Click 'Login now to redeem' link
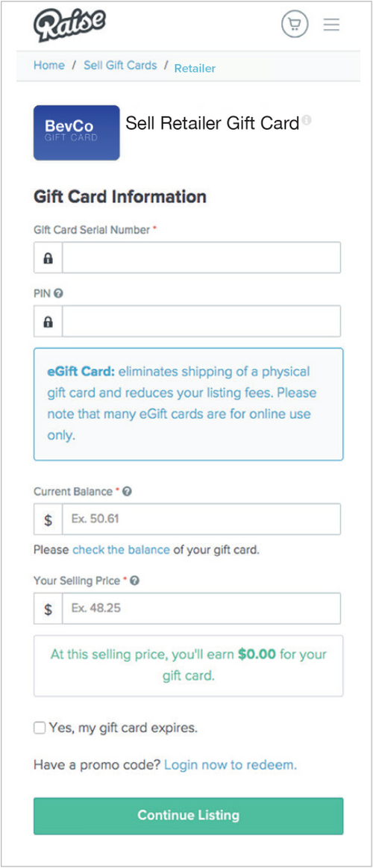The image size is (373, 868). [231, 765]
